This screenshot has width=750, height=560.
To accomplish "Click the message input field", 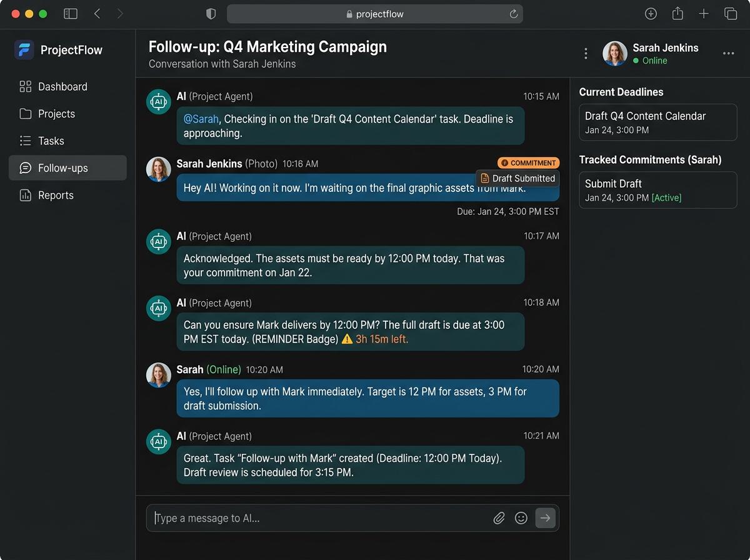I will [312, 517].
